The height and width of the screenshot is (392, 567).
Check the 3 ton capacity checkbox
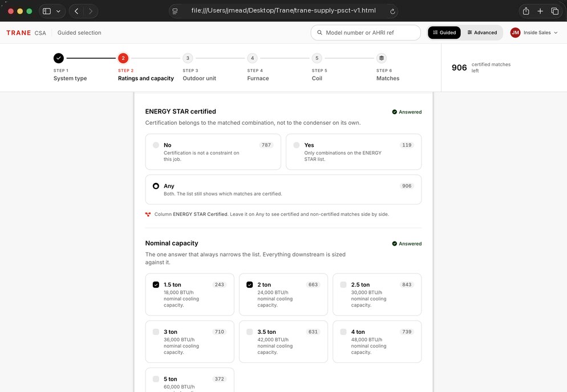point(156,332)
